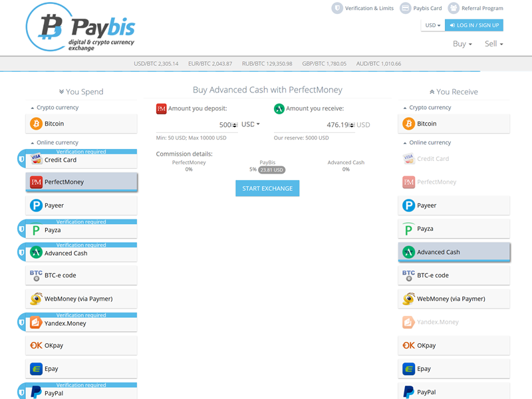Select Yandex.Money icon in You Spend
Image resolution: width=532 pixels, height=399 pixels.
click(37, 323)
